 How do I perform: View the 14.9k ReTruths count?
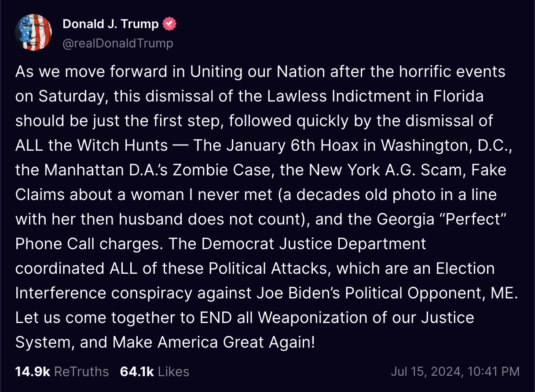[62, 371]
